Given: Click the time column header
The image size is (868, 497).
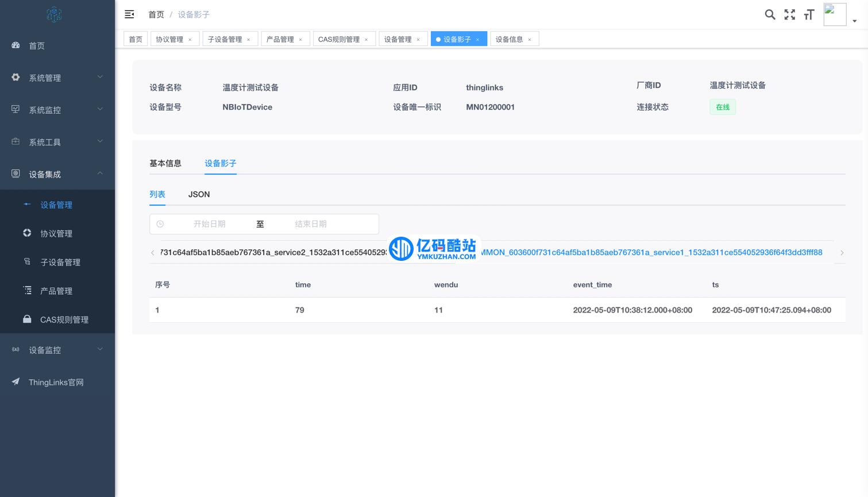Looking at the screenshot, I should [x=303, y=284].
